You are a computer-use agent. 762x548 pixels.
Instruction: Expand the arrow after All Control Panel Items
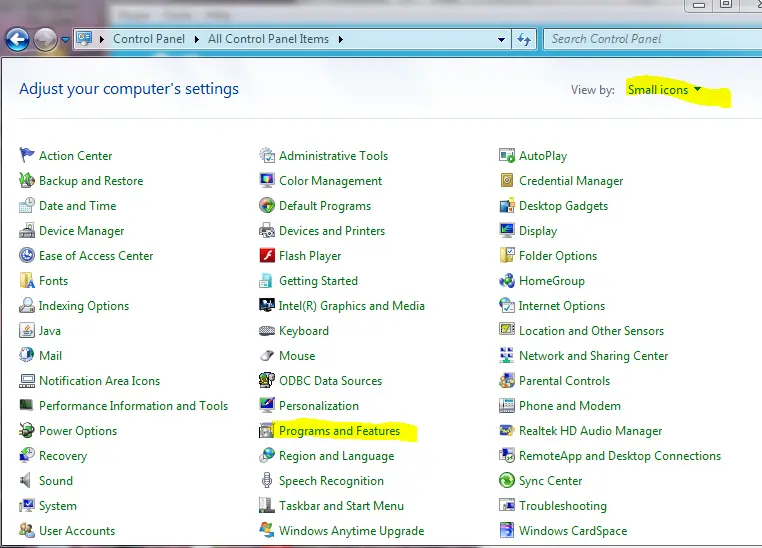[341, 39]
